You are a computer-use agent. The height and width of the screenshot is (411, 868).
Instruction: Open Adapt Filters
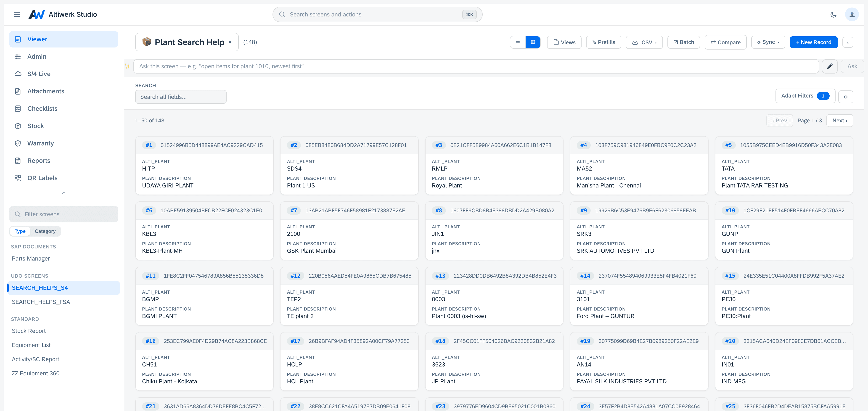805,96
